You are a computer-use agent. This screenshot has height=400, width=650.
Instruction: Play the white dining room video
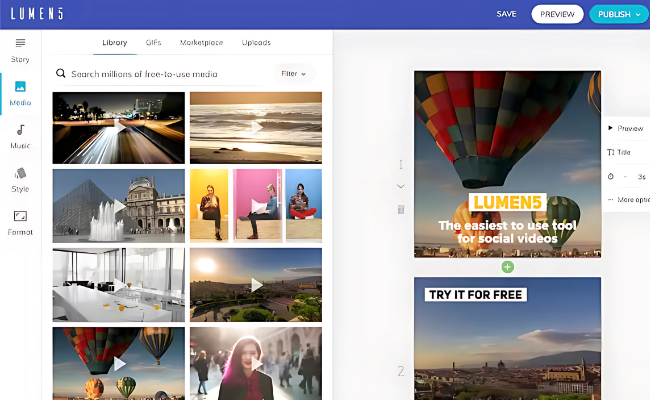click(119, 285)
